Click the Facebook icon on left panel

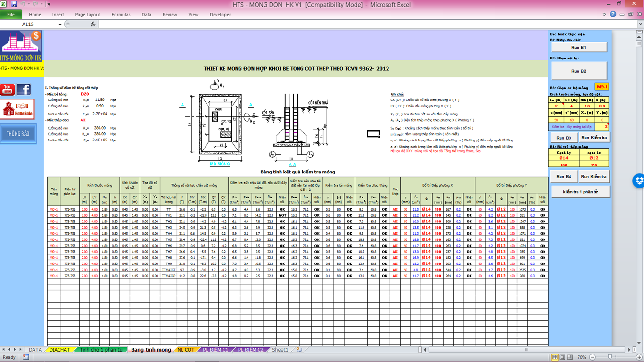(24, 90)
